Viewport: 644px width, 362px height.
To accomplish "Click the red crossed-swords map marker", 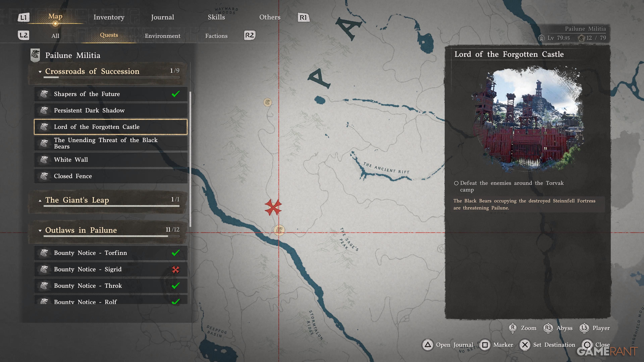I will 273,207.
